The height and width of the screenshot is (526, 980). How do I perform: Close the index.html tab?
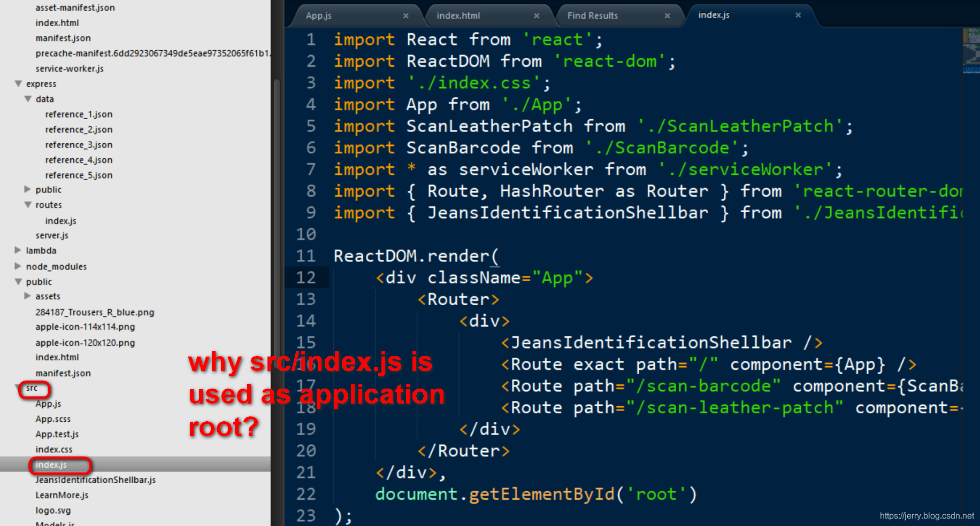coord(537,16)
